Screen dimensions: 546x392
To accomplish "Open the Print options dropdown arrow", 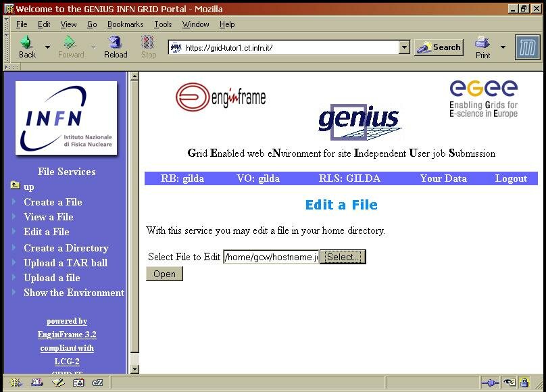I will 503,47.
